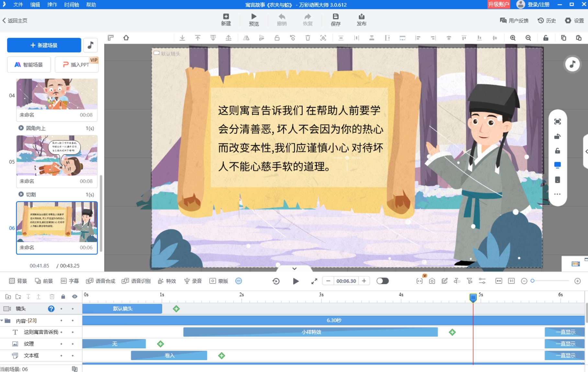Open the 操作 menu
588x372 pixels.
[x=52, y=5]
